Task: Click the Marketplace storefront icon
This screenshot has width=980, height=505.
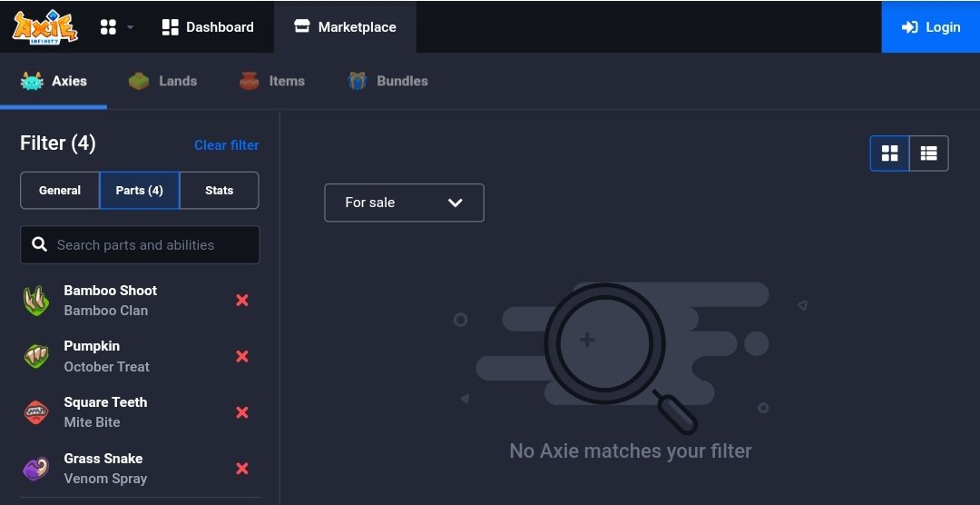Action: click(x=302, y=26)
